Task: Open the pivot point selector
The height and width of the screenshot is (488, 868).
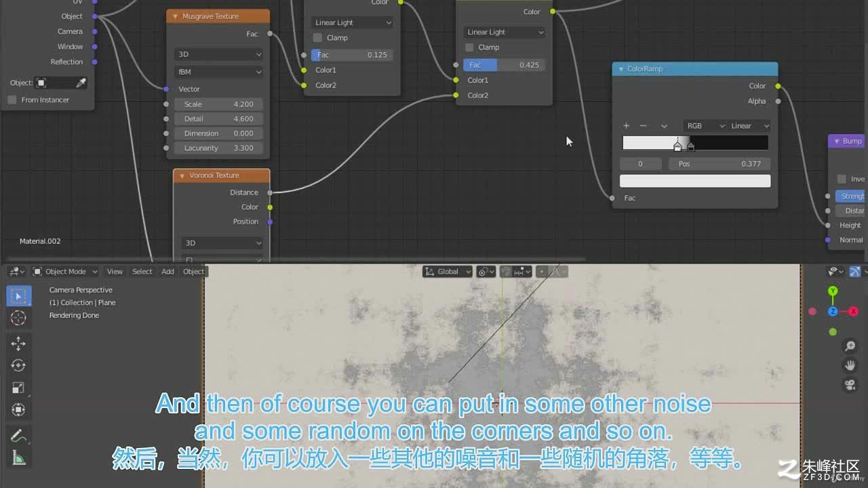Action: [x=486, y=271]
